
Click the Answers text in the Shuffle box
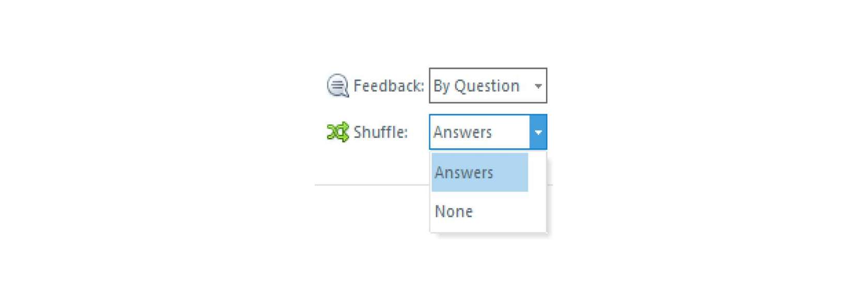[462, 132]
